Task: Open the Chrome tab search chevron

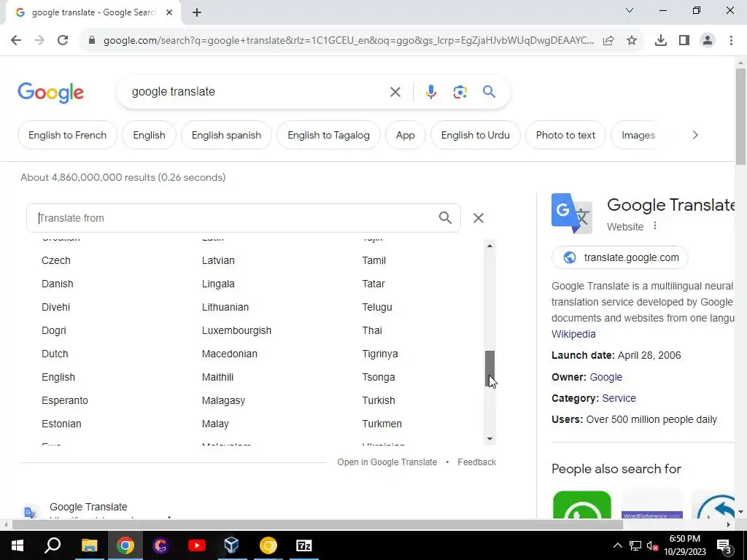Action: coord(630,10)
